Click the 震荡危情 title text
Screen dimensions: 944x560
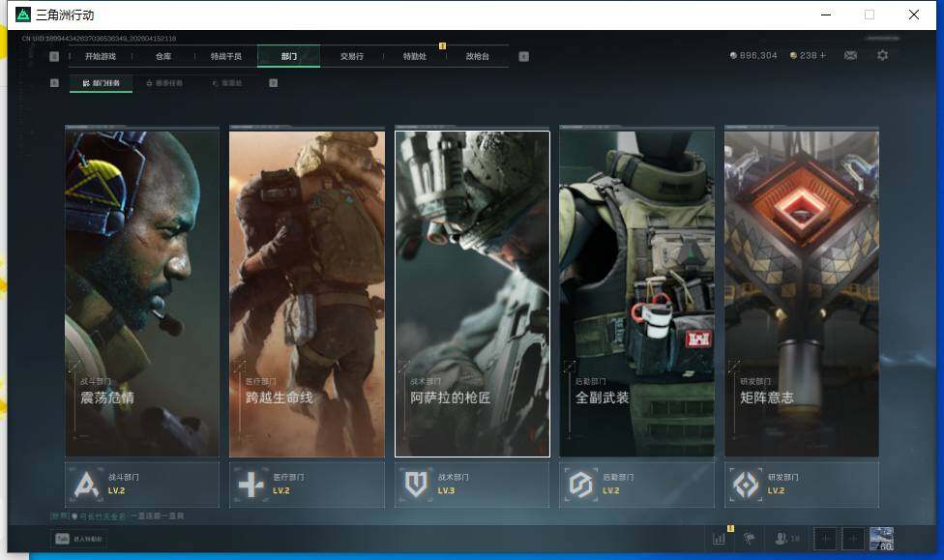107,398
